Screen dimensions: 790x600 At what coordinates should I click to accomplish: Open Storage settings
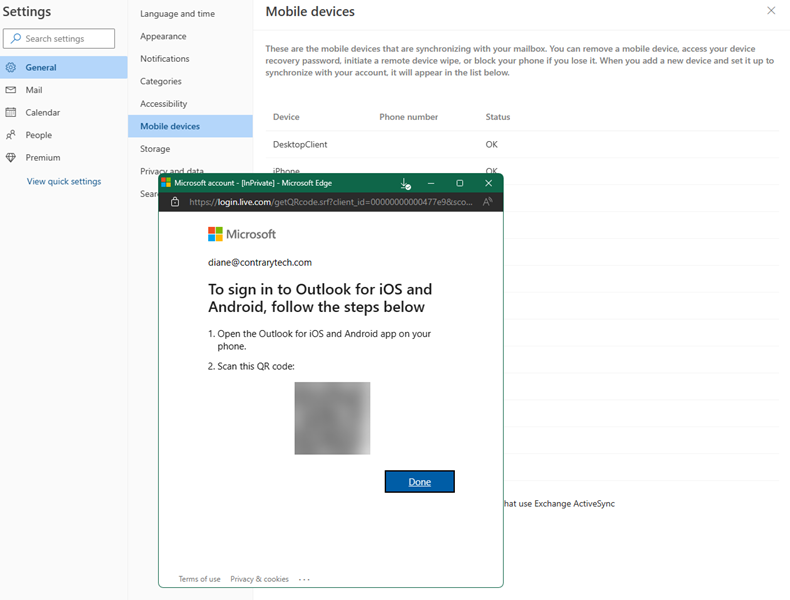[155, 149]
